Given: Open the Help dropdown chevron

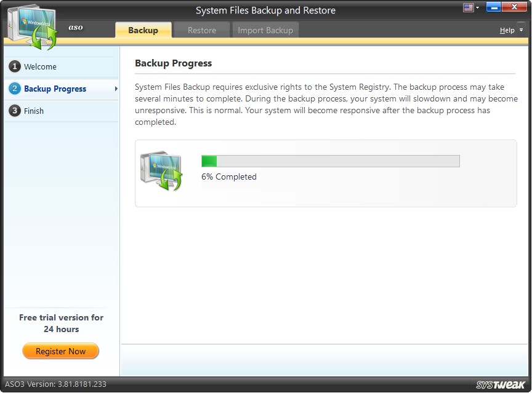Looking at the screenshot, I should (x=520, y=30).
